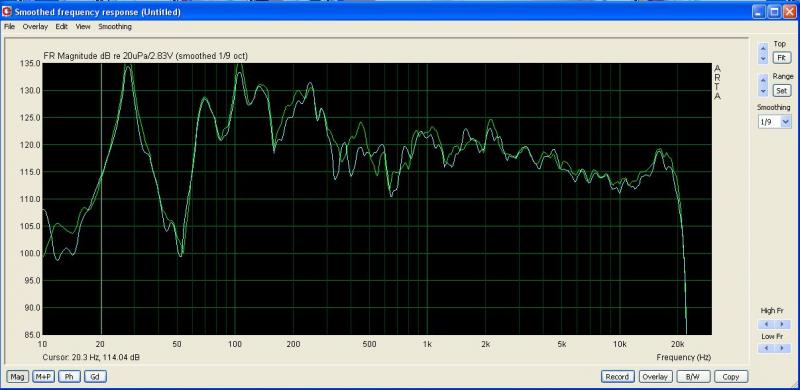This screenshot has height=390, width=800.
Task: Show group delay with Gd button
Action: click(x=95, y=377)
